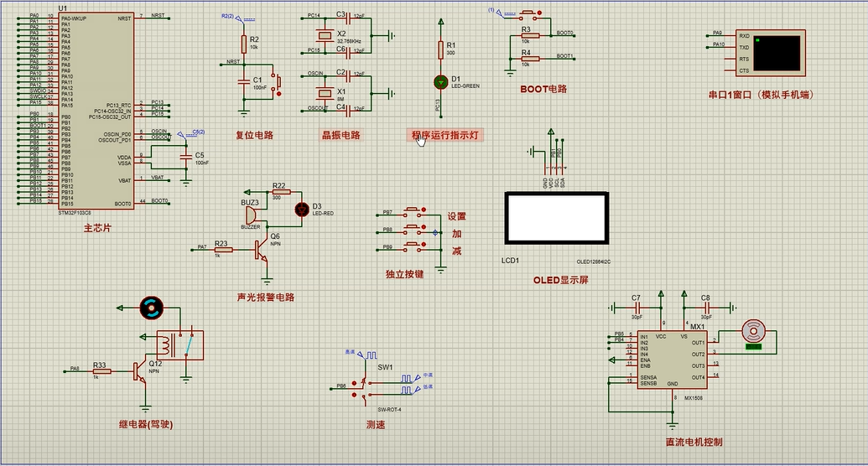Select the green LED D1
The image size is (868, 466).
[440, 82]
